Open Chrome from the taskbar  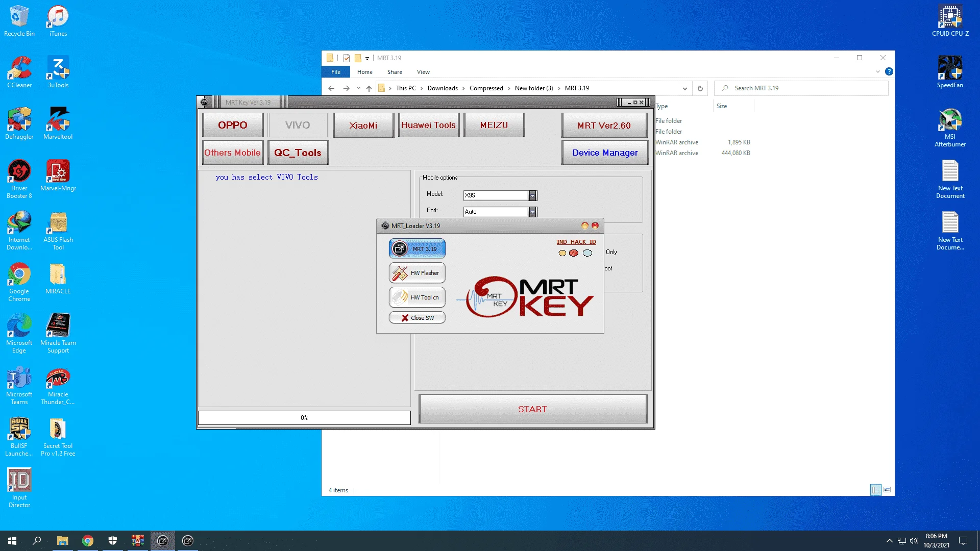point(88,541)
